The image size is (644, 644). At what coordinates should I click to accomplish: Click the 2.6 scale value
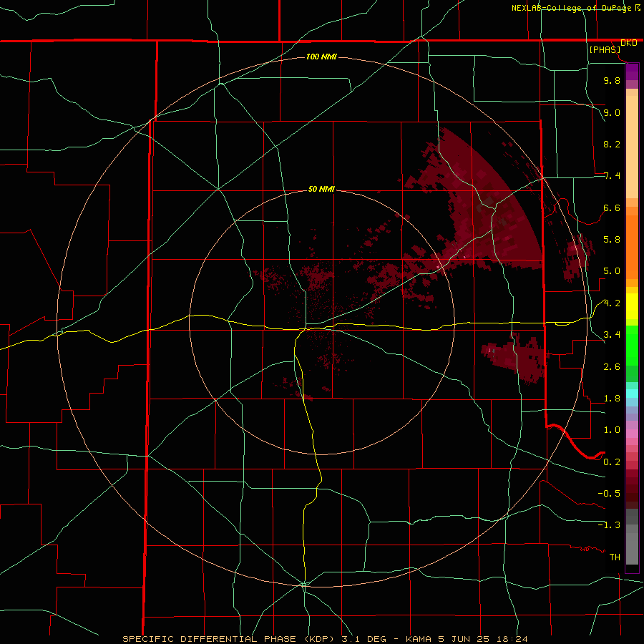point(612,367)
